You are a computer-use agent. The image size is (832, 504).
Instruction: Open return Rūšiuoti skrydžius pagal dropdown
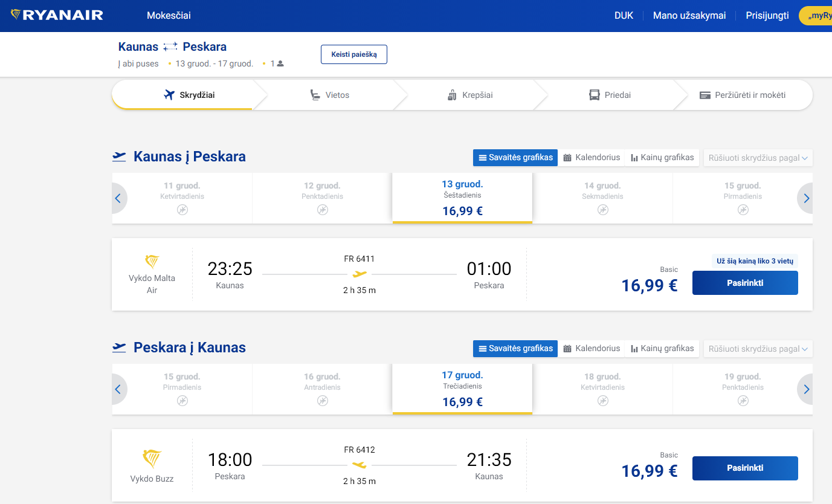(758, 349)
